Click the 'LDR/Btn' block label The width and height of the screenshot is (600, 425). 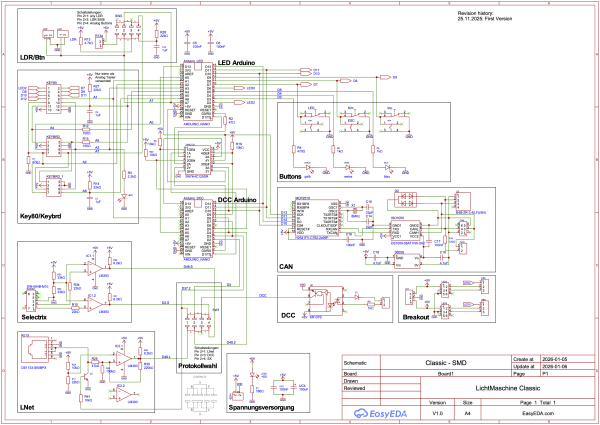[x=31, y=57]
